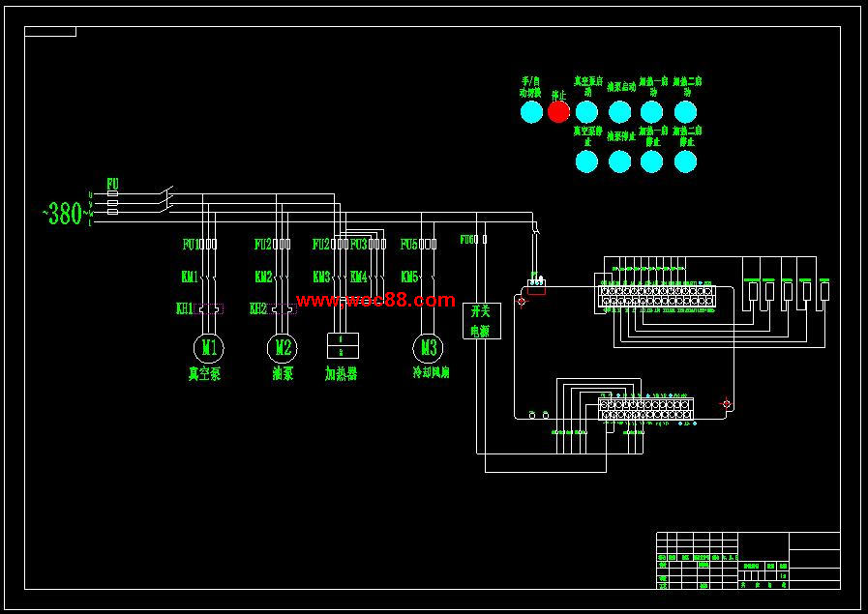Click the FU1 fuse label

click(190, 244)
